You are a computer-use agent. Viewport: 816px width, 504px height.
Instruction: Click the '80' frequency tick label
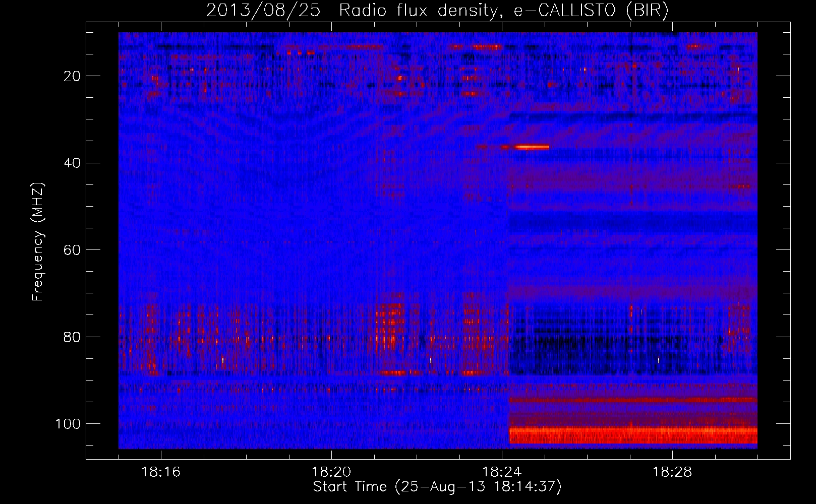[x=73, y=337]
